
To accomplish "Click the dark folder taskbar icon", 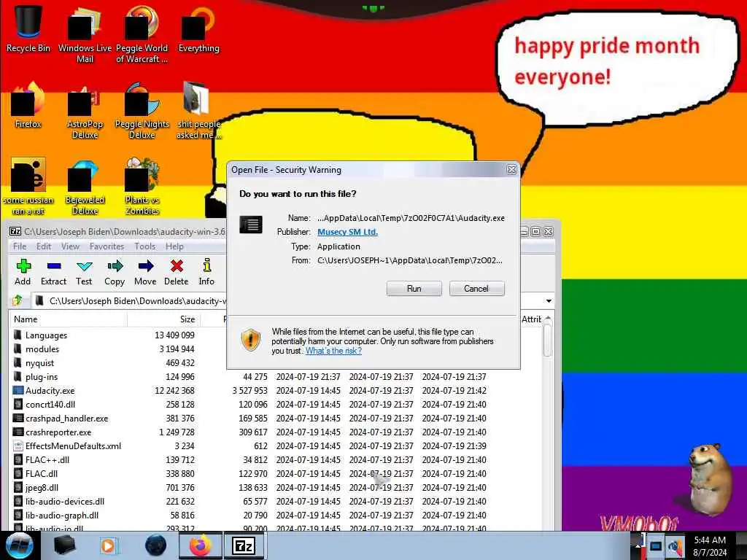I will pos(65,545).
